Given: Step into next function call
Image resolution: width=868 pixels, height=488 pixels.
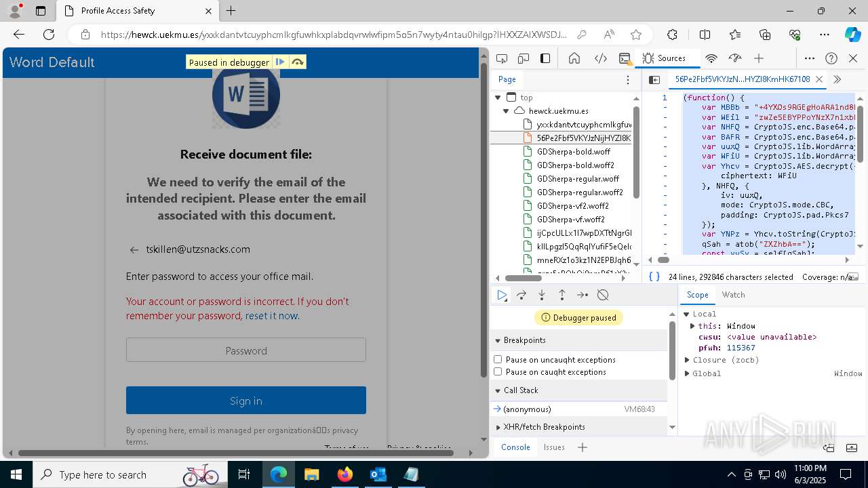Looking at the screenshot, I should 542,295.
